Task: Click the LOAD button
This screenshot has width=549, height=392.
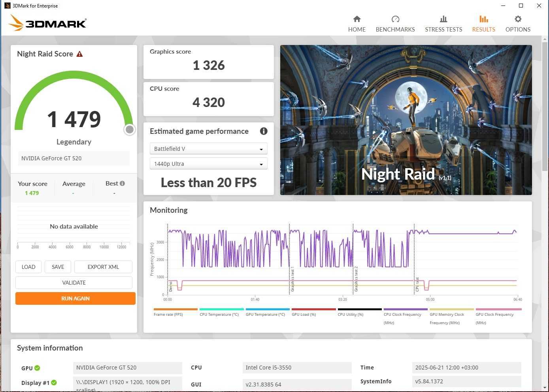Action: coord(28,267)
